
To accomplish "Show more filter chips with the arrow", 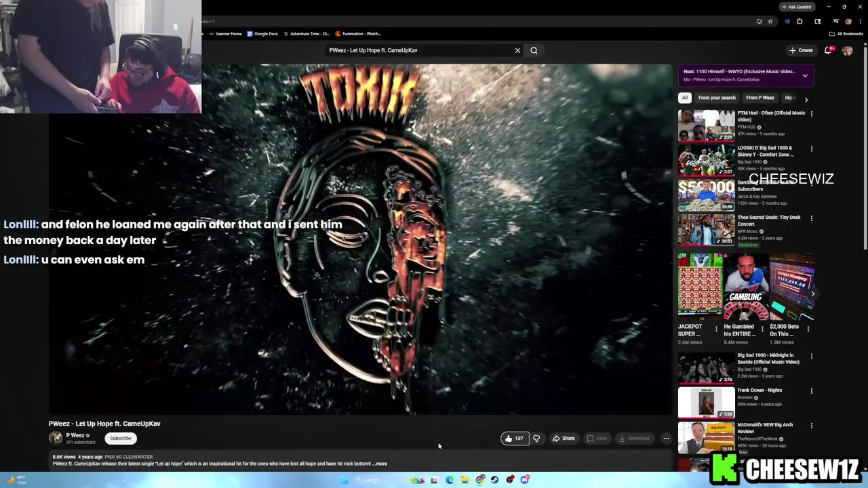I will coord(806,99).
